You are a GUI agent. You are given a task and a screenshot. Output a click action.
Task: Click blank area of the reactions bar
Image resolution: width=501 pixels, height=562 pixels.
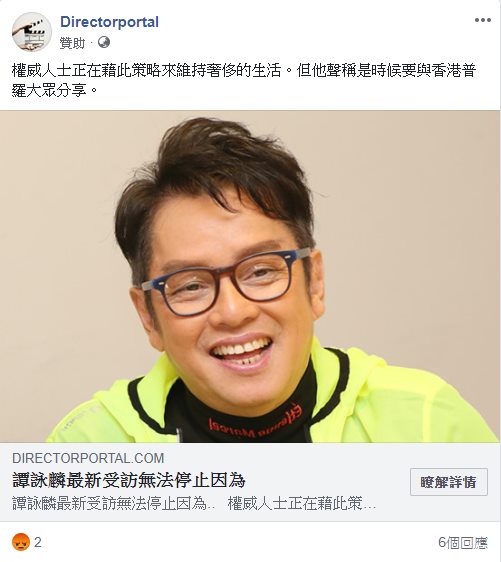point(237,542)
